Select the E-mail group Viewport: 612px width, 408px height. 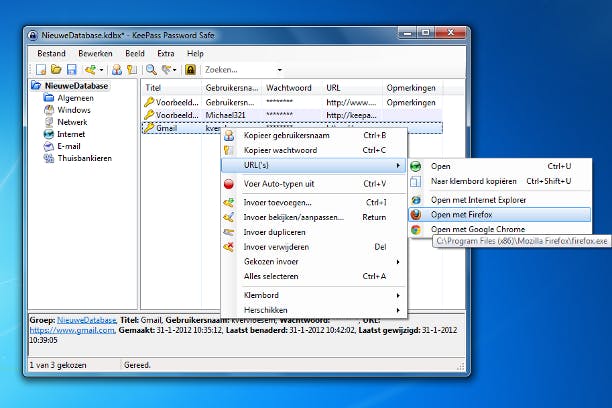coord(69,146)
